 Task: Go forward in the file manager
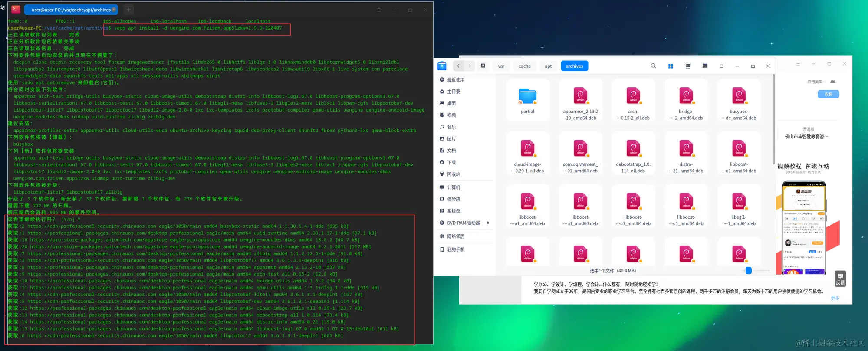click(470, 66)
